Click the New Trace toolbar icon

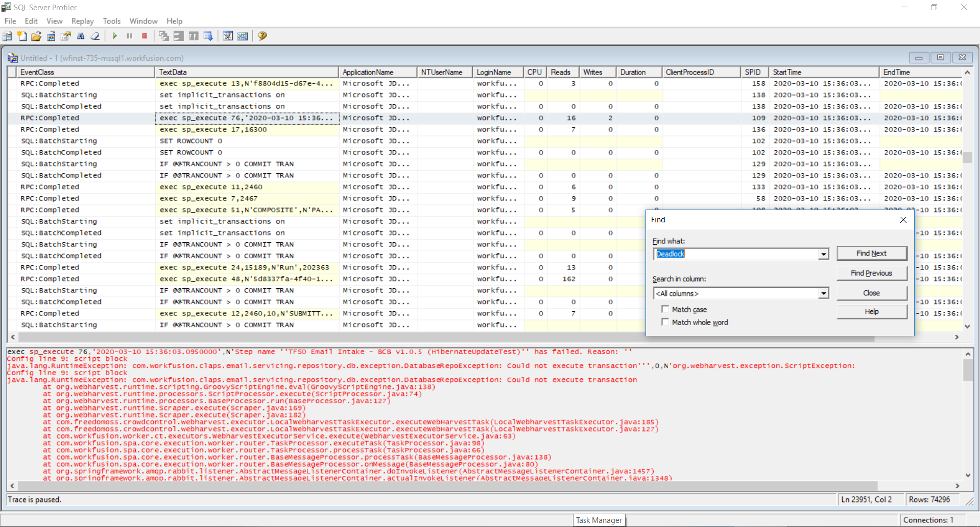[x=8, y=36]
